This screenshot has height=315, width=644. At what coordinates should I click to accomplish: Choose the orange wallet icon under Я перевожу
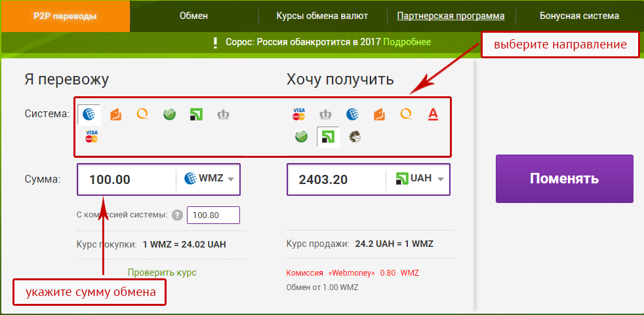pyautogui.click(x=116, y=115)
